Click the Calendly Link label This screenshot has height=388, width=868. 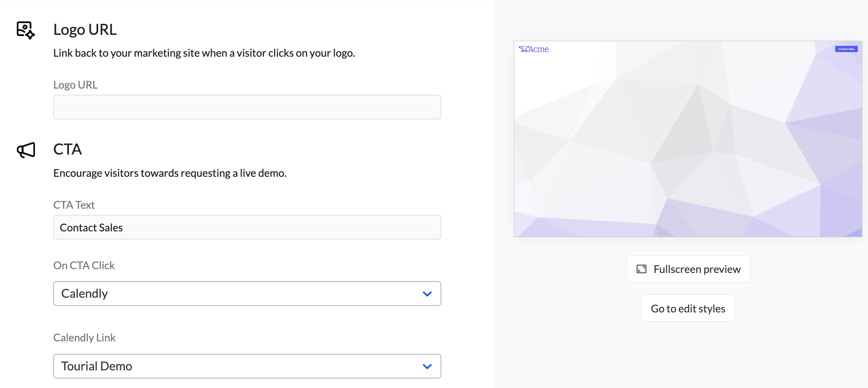[84, 338]
